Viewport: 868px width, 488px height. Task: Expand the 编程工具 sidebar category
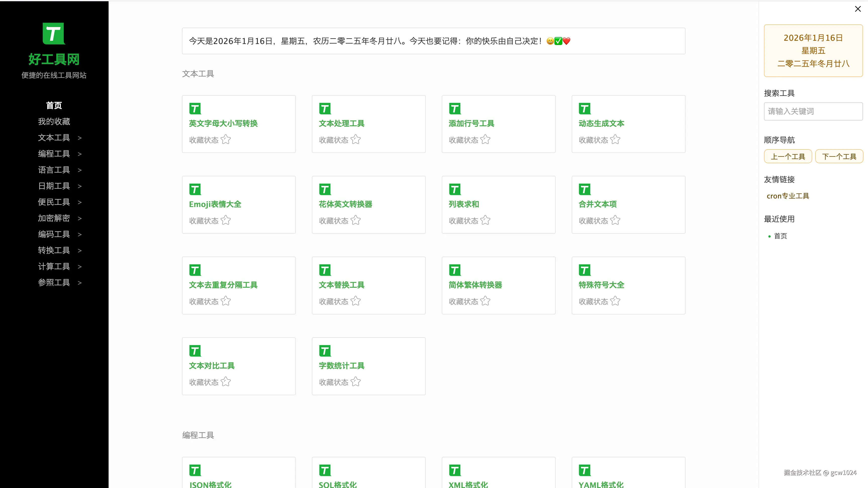coord(54,154)
